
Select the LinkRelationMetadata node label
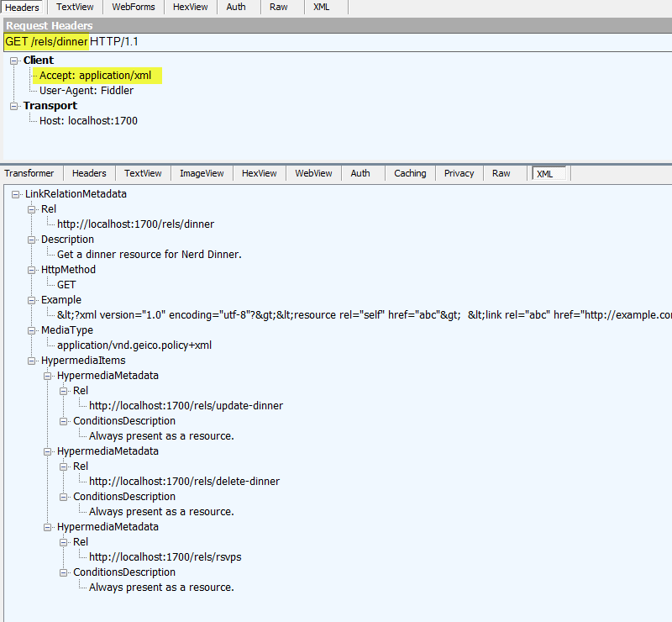(x=76, y=194)
